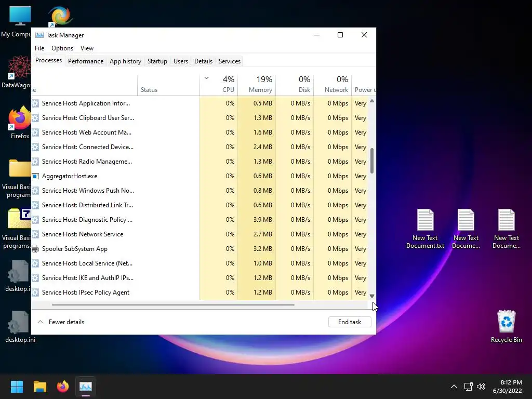This screenshot has height=399, width=532.
Task: Select Service Host: Clipboard User Ser... row
Action: (x=199, y=118)
